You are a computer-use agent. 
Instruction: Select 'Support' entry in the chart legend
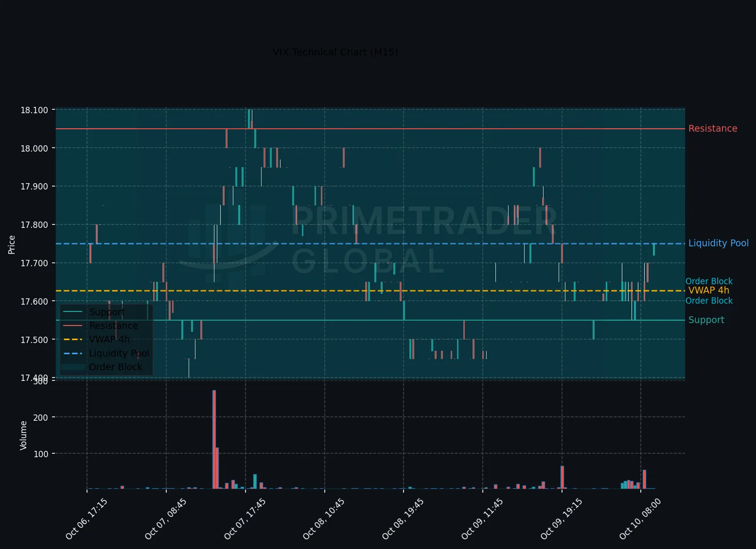107,312
